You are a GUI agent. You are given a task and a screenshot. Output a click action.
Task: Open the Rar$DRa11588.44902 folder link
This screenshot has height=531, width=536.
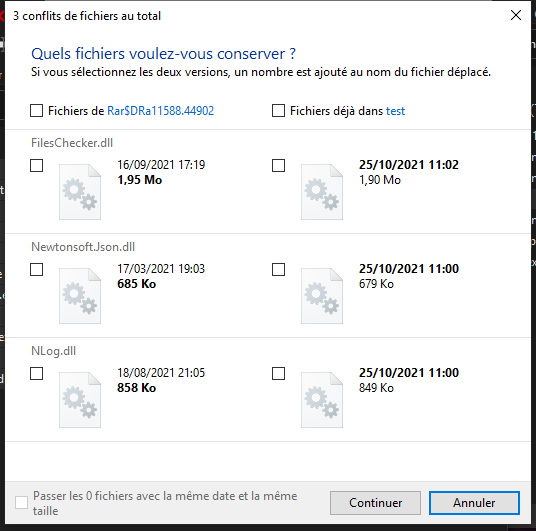tap(161, 111)
